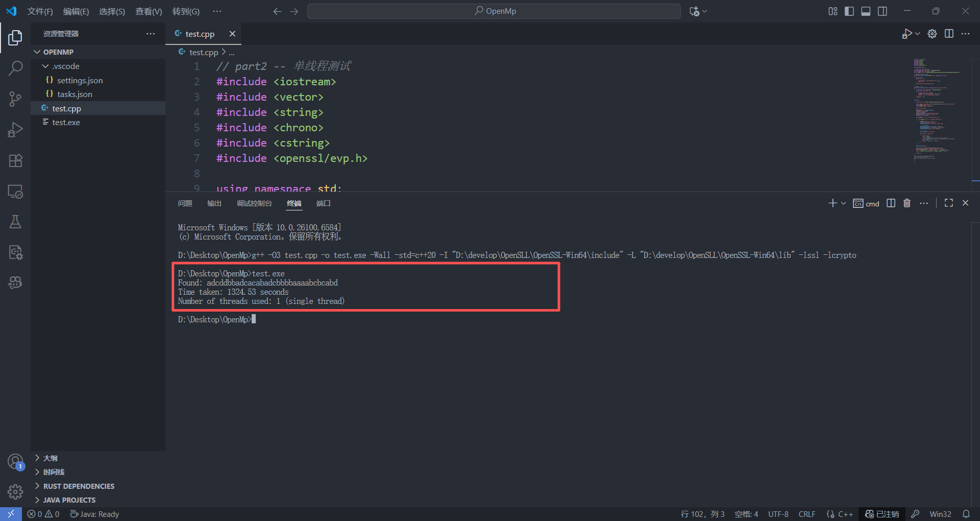Click the remote window status bar icon
The width and height of the screenshot is (980, 521).
tap(11, 514)
